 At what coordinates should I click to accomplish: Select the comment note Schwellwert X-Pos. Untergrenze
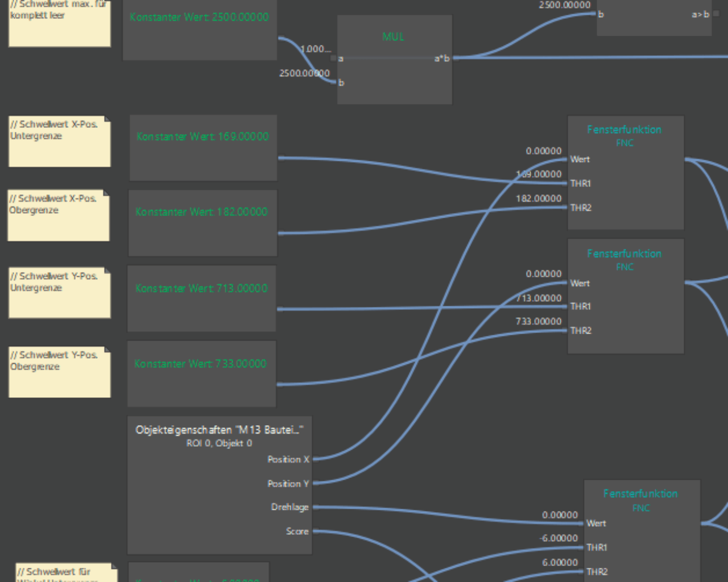(x=60, y=142)
